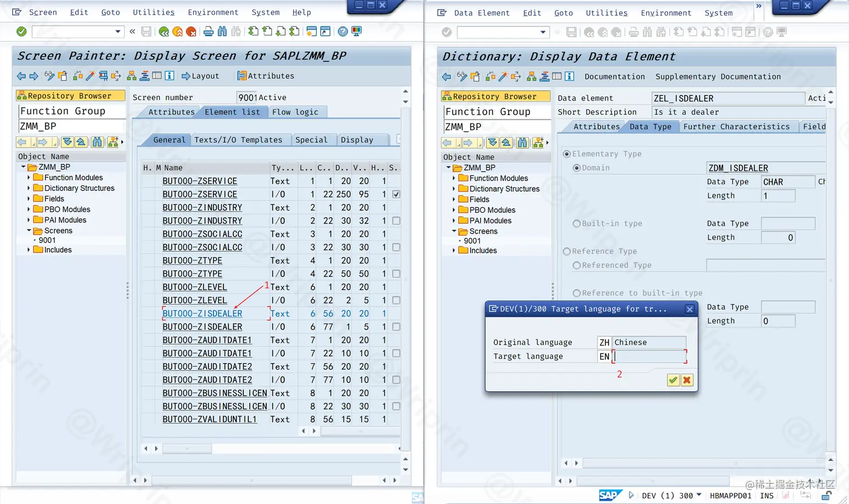Screen dimensions: 849x504
Task: Switch to Attributes tab in Dictionary window
Action: coord(596,127)
